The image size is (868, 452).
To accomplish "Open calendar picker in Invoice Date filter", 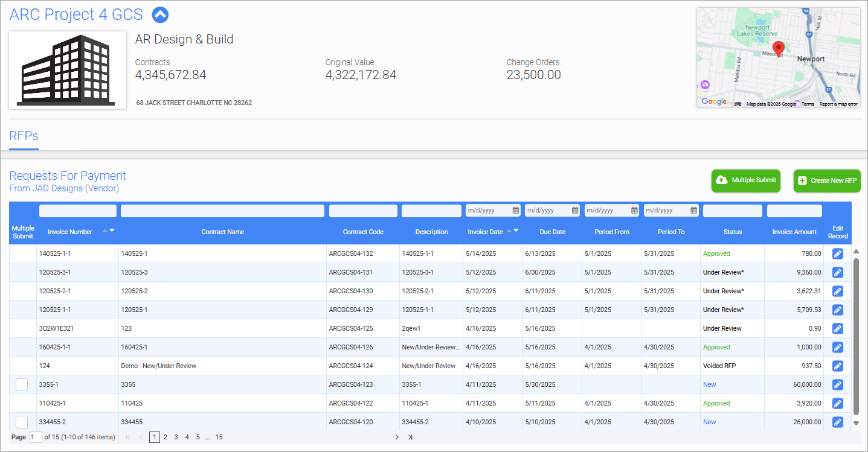I will pos(515,211).
